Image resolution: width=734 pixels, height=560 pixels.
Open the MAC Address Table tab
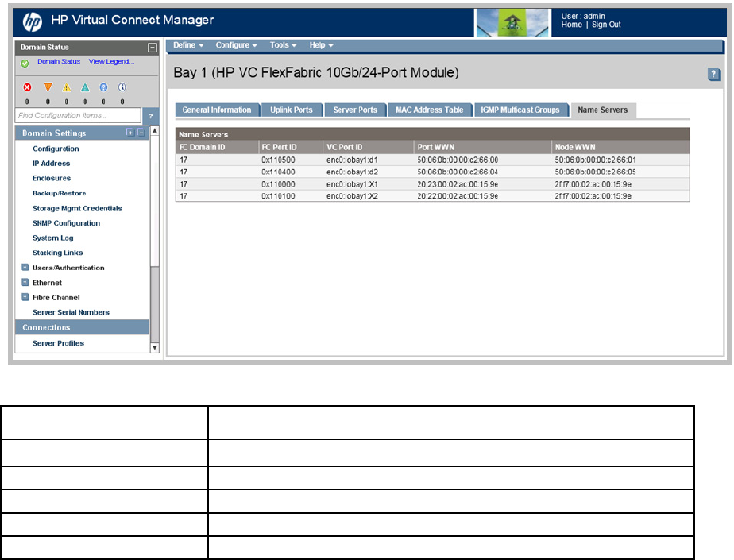(x=430, y=110)
